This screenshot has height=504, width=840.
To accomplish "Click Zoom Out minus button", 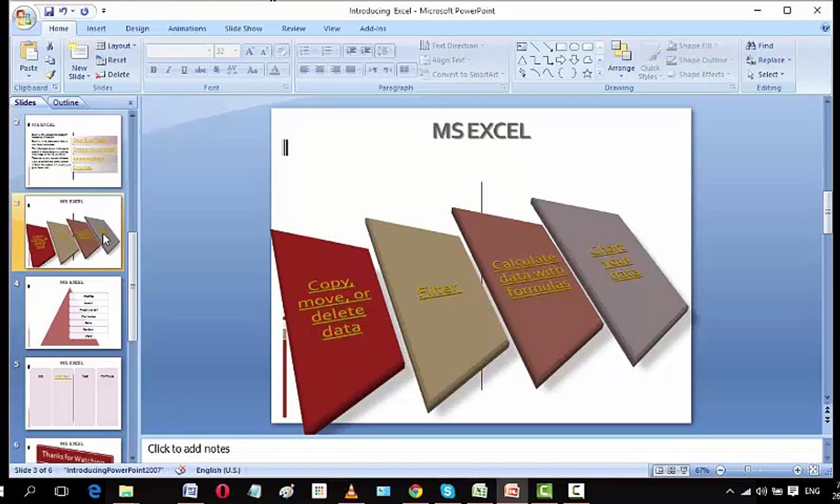I will (721, 470).
